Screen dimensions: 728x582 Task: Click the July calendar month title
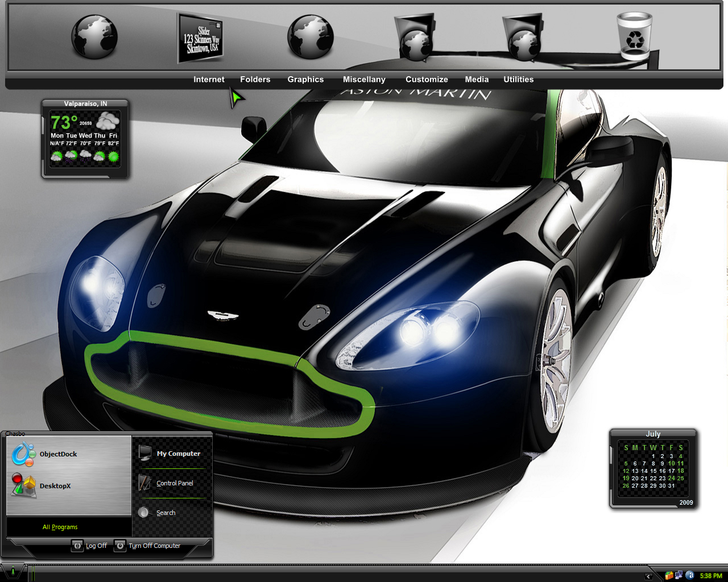point(653,434)
